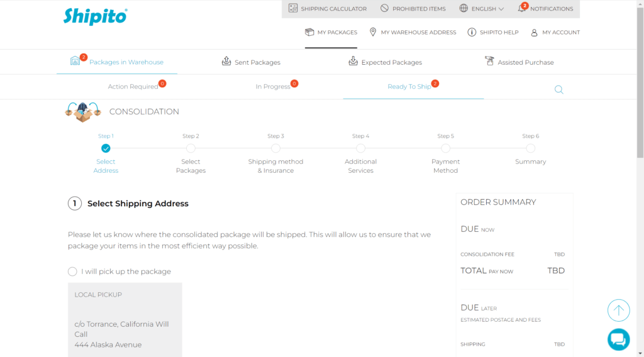The height and width of the screenshot is (357, 644).
Task: Click the Consolidation boxes icon
Action: 83,112
